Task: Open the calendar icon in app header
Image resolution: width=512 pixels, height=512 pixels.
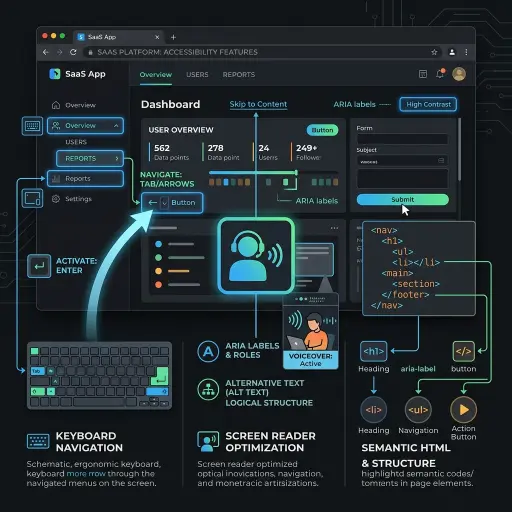Action: (x=423, y=74)
